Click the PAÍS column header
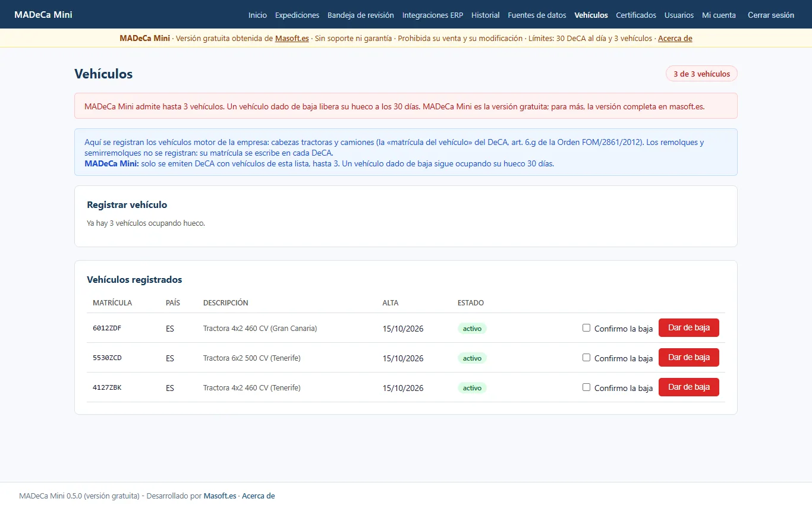 tap(173, 303)
